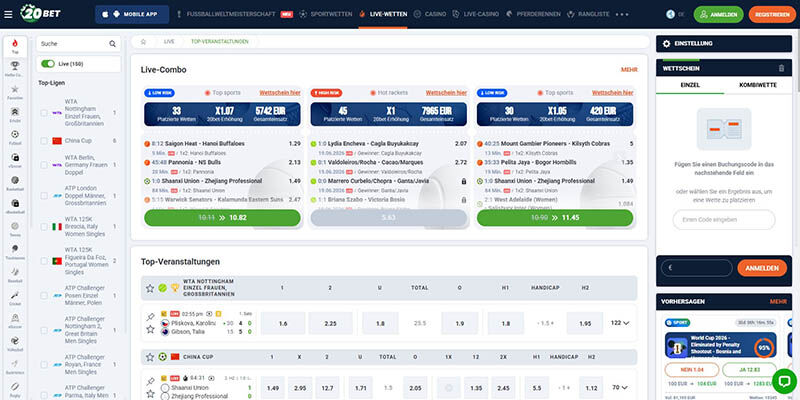The width and height of the screenshot is (800, 400).
Task: Click the search magnifier icon
Action: [x=112, y=44]
